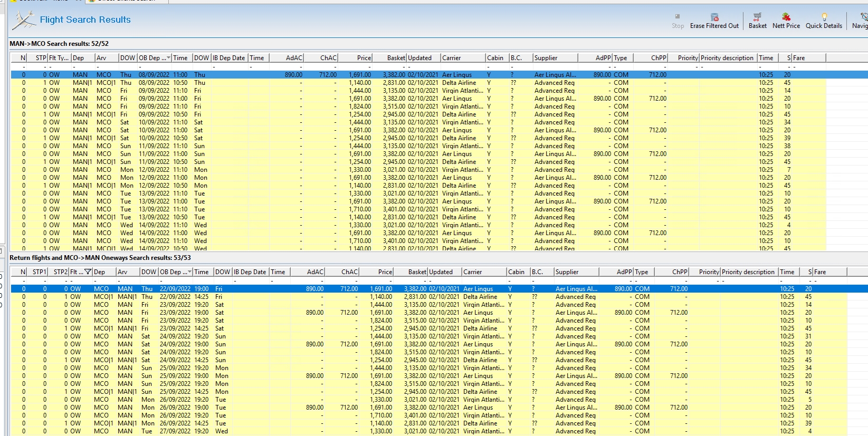Viewport: 868px width, 436px height.
Task: Click the Erase Filtered Out toolbar icon
Action: coord(714,17)
